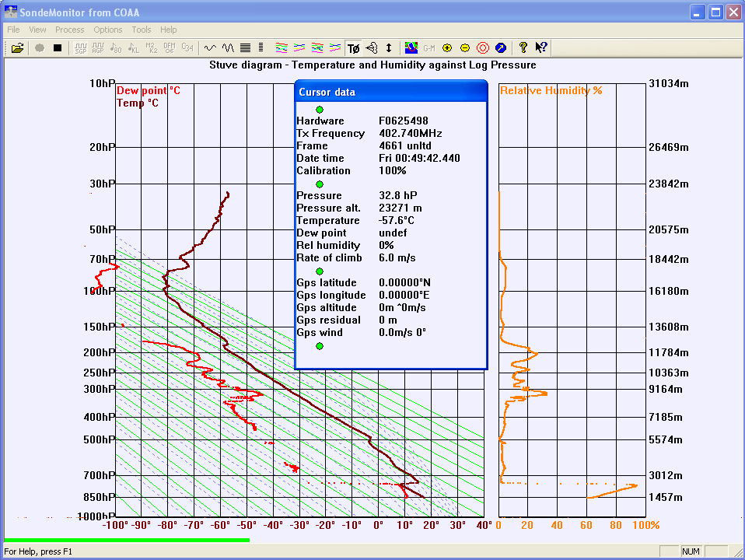Click the yellow zoom-in plus icon
Viewport: 745px width, 560px height.
click(x=447, y=47)
